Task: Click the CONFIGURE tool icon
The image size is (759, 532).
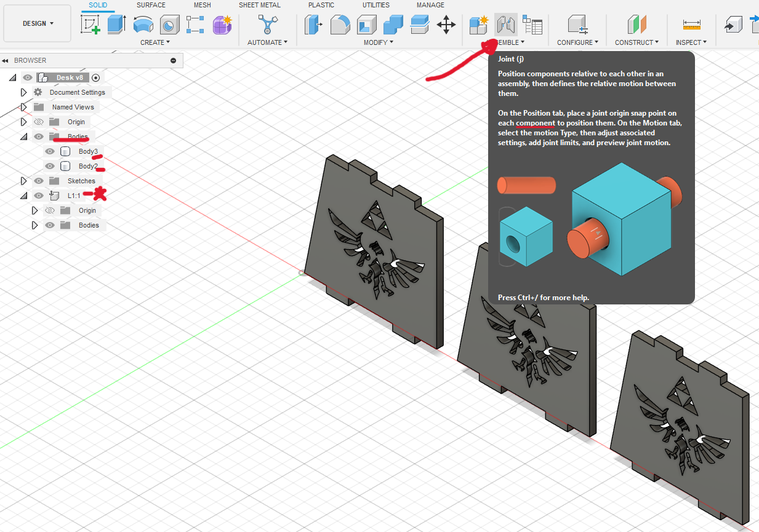Action: coord(577,25)
